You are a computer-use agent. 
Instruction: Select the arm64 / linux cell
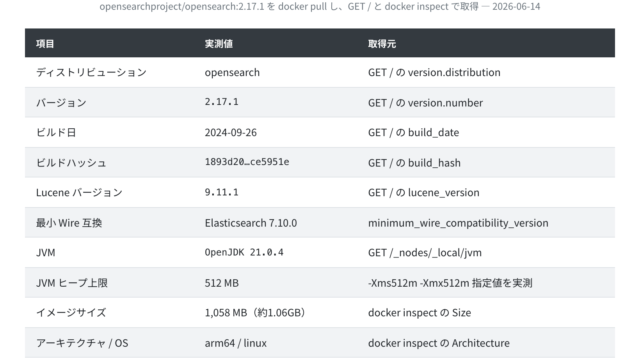coord(236,343)
